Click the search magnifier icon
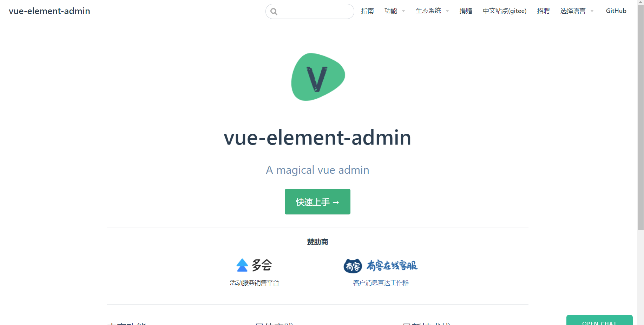This screenshot has width=644, height=325. (274, 12)
